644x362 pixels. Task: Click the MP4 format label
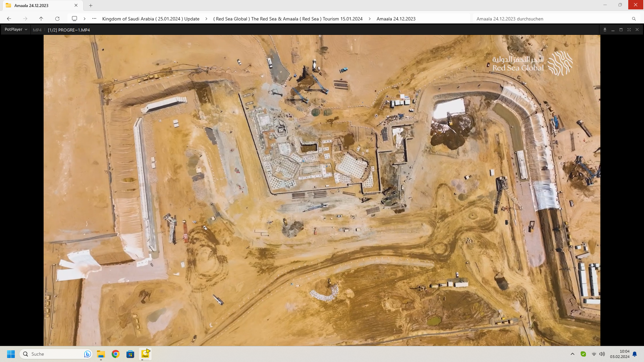click(x=37, y=30)
